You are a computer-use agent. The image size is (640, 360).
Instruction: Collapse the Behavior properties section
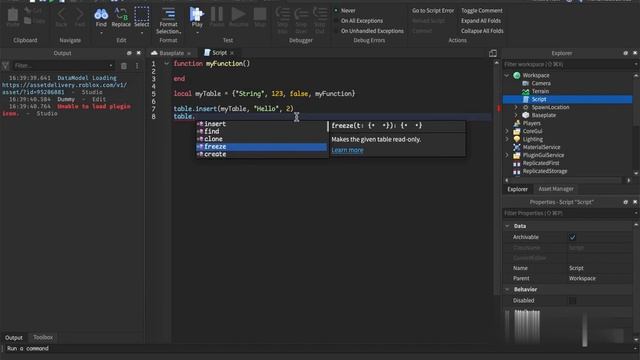(507, 289)
